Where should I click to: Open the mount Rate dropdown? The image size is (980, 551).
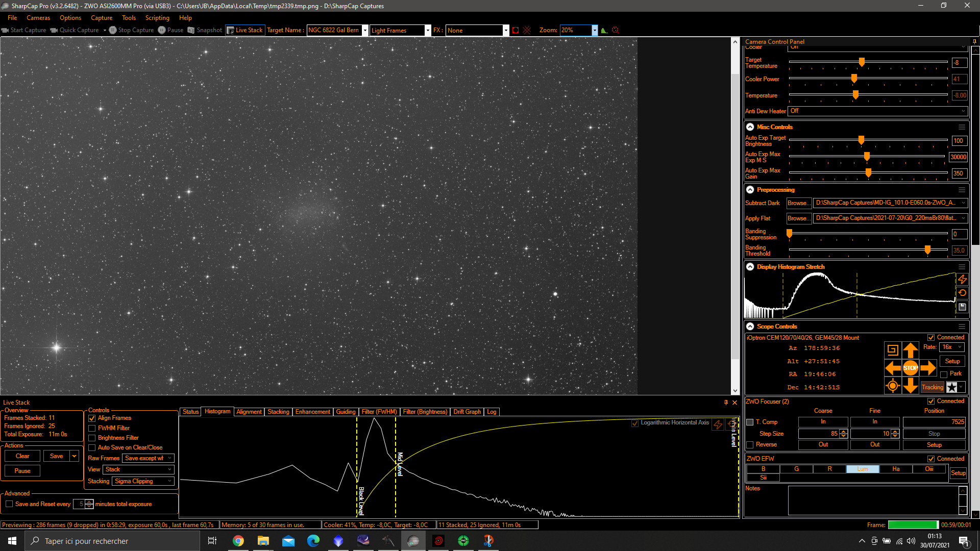tap(952, 347)
